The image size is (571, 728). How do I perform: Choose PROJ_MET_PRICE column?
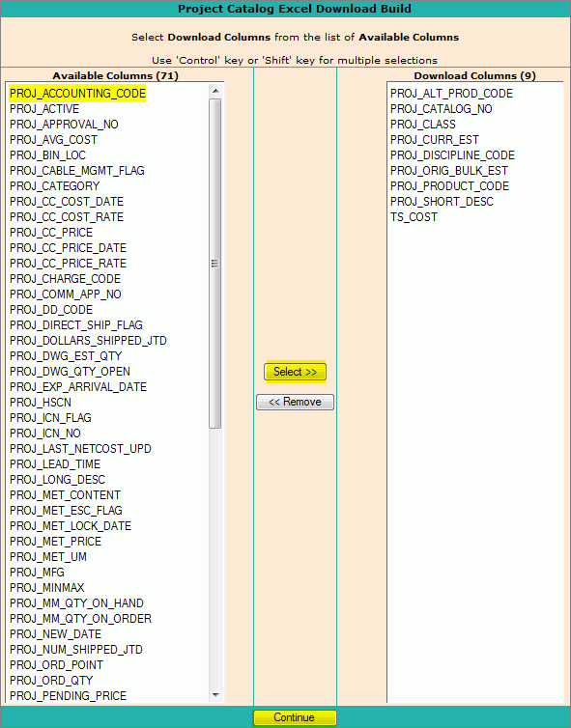tap(55, 542)
